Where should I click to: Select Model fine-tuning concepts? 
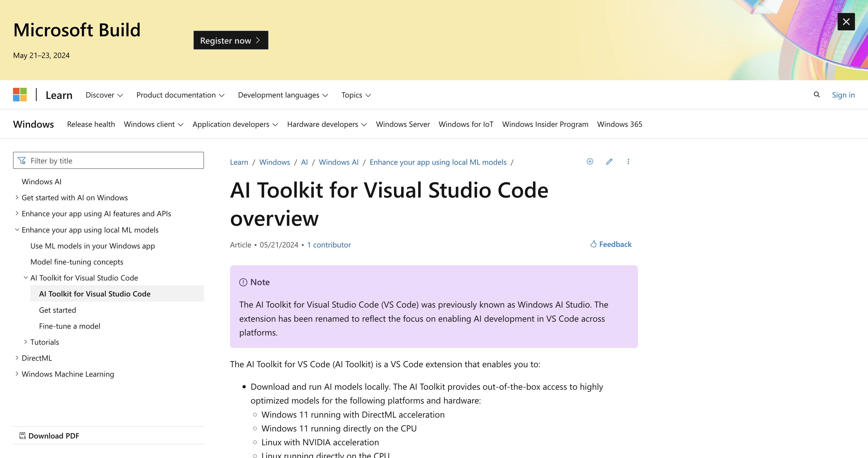[77, 262]
